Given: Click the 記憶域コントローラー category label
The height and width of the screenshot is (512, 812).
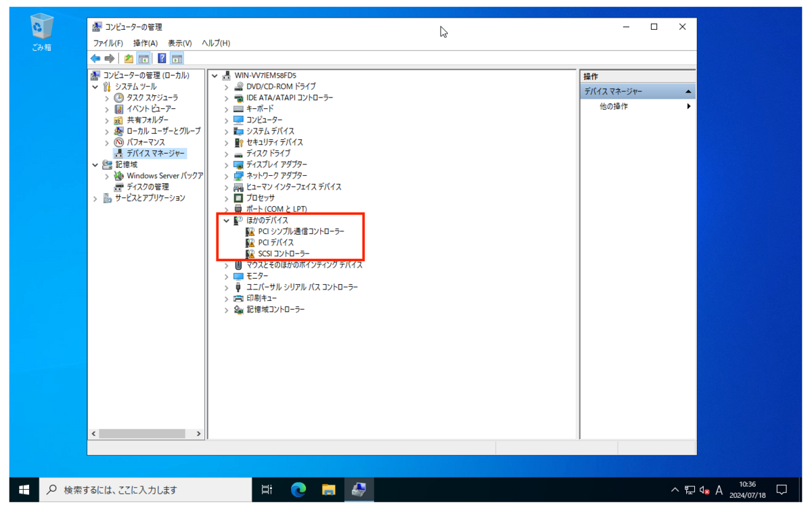Looking at the screenshot, I should [x=275, y=310].
